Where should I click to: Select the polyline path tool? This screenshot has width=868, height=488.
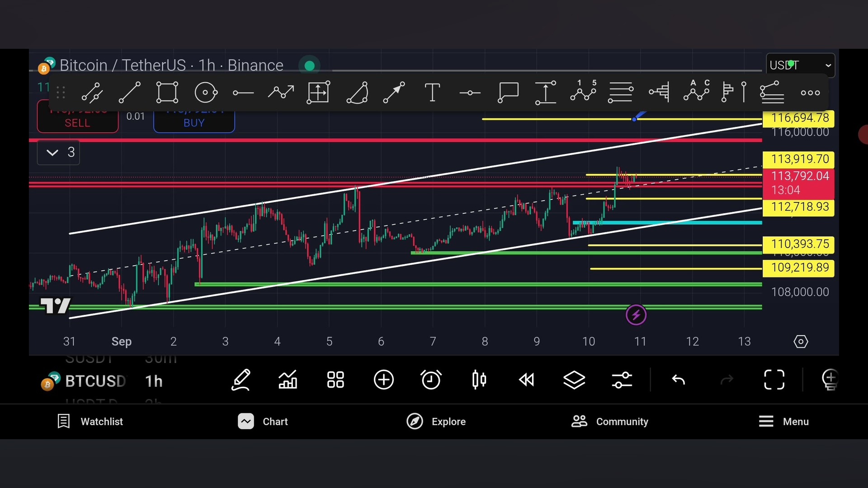click(281, 93)
